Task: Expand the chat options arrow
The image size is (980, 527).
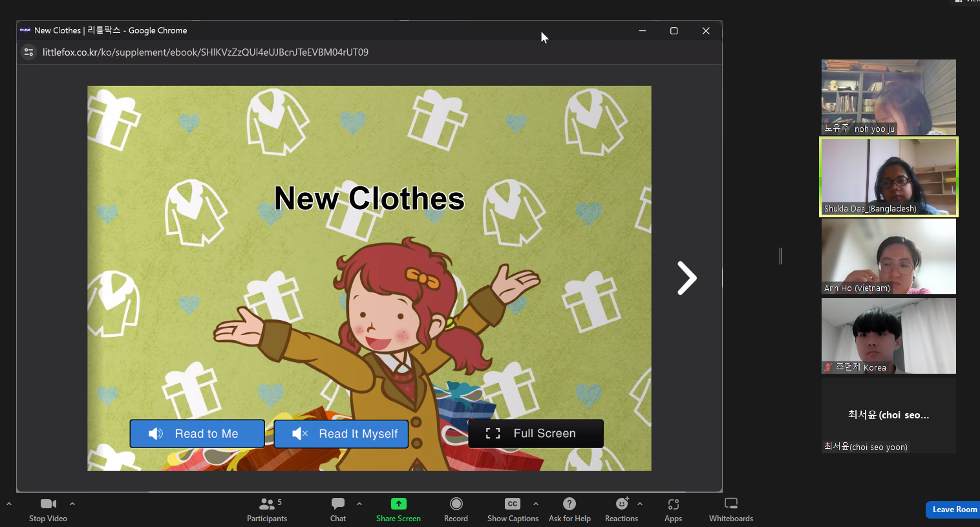Action: coord(359,503)
